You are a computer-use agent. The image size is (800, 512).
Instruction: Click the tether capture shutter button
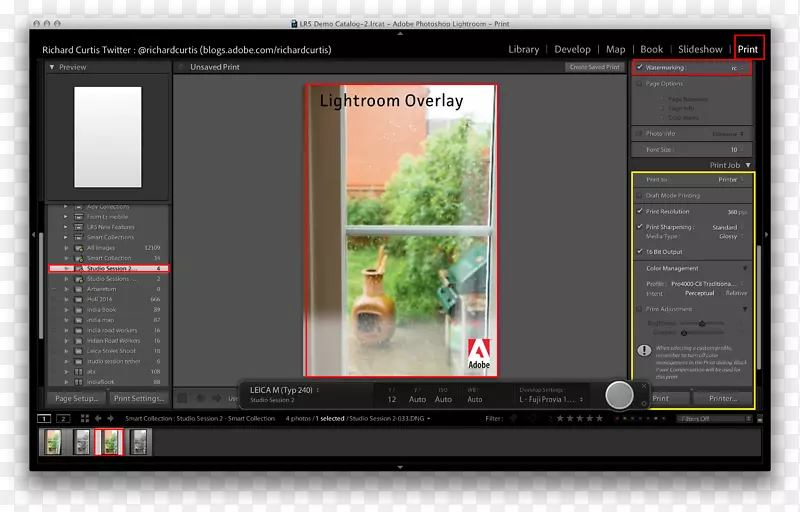[x=619, y=395]
